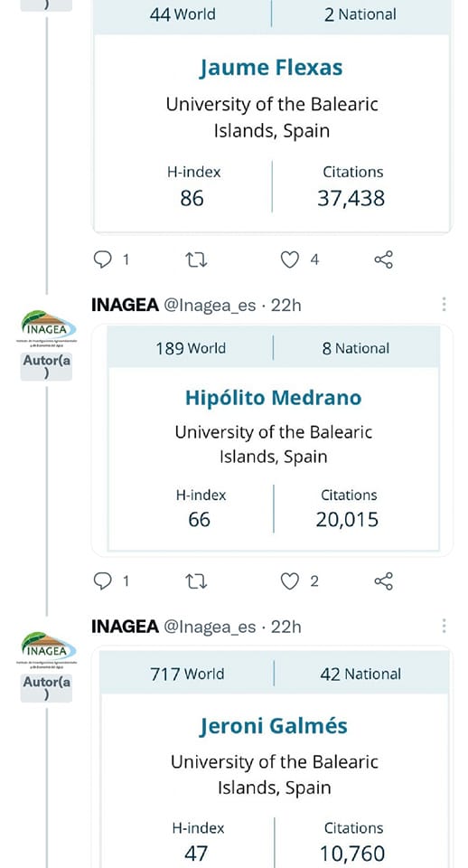Click Autor(a) label under Galmés tweet avatar
Viewport: 468px width, 868px height.
(x=46, y=688)
